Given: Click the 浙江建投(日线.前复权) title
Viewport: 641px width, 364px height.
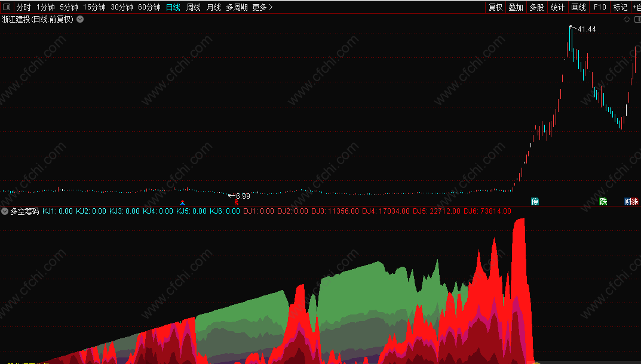Looking at the screenshot, I should [x=37, y=19].
